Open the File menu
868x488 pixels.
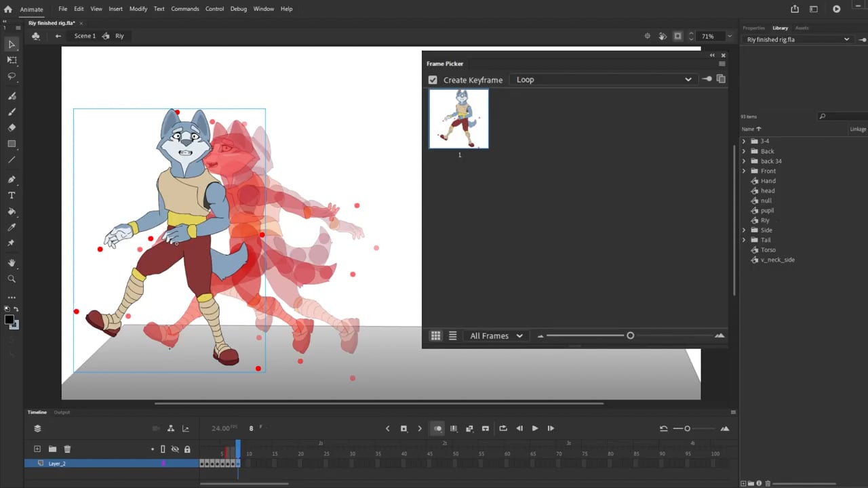62,9
